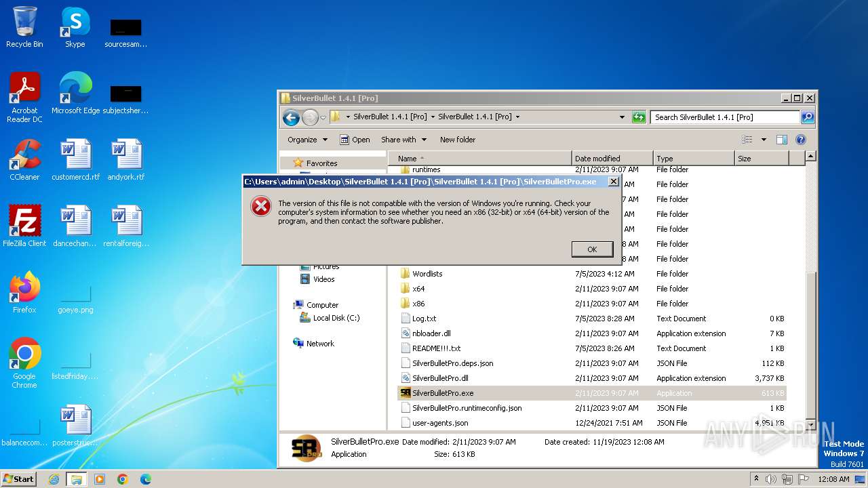
Task: Create a New folder from the toolbar
Action: 458,140
